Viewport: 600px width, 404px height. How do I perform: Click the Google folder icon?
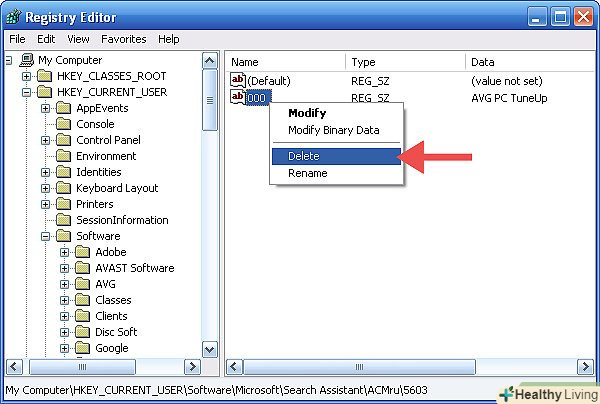[83, 348]
